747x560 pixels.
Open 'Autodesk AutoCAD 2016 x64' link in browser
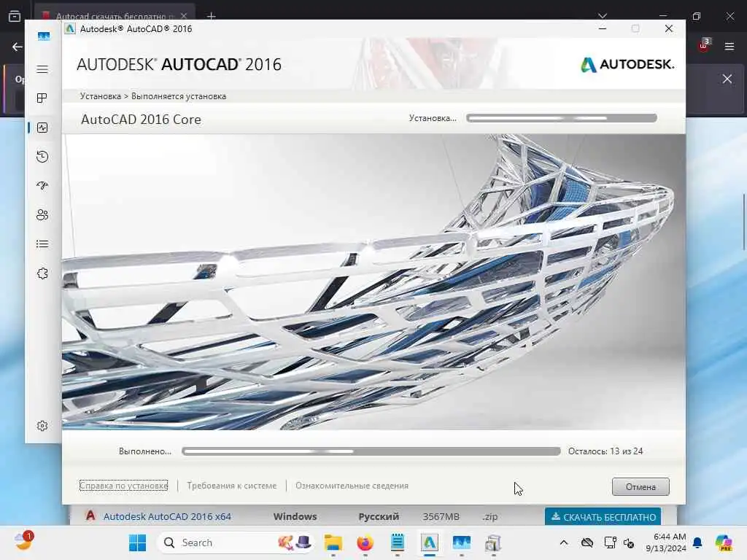tap(167, 516)
